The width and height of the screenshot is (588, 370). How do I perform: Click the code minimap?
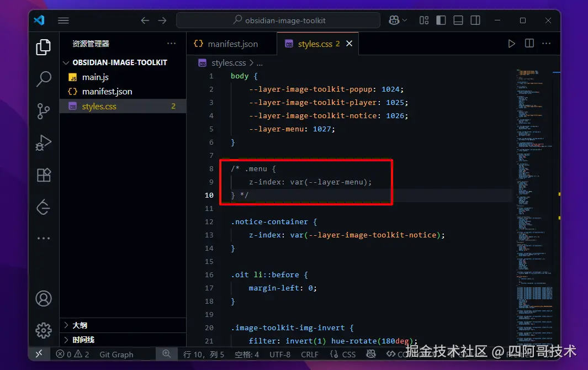click(534, 207)
